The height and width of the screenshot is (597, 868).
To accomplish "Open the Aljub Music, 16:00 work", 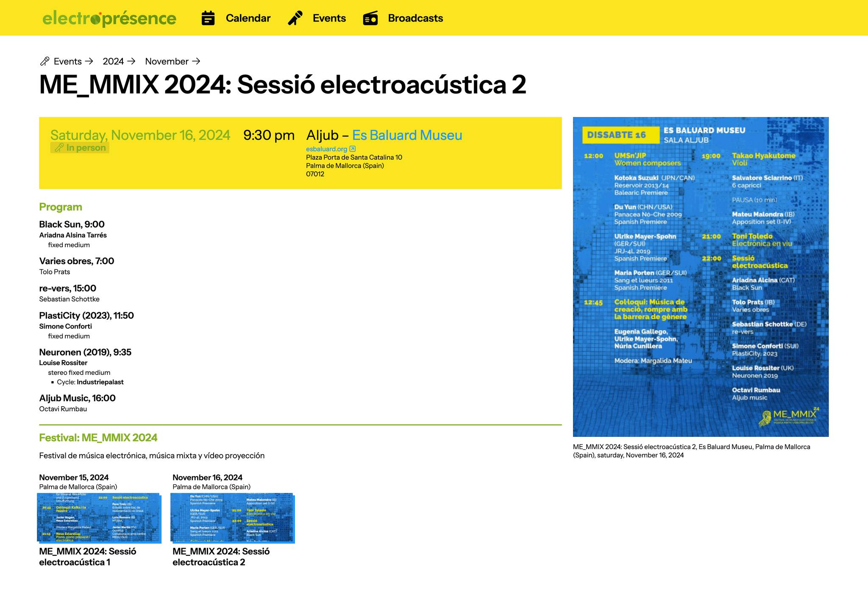I will click(x=77, y=398).
